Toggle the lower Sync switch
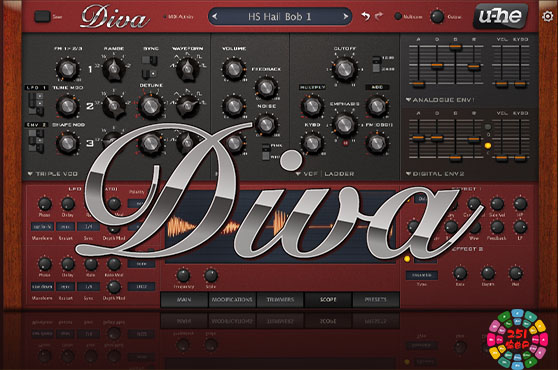 point(149,74)
